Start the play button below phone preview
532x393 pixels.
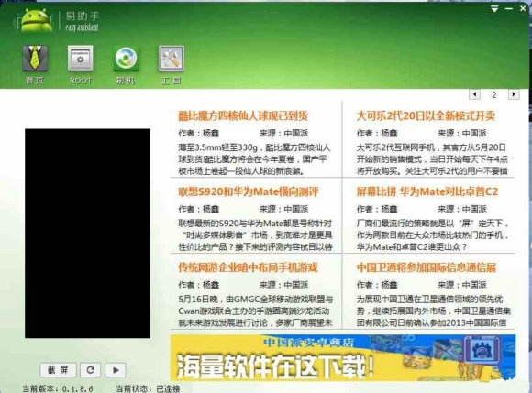click(116, 369)
